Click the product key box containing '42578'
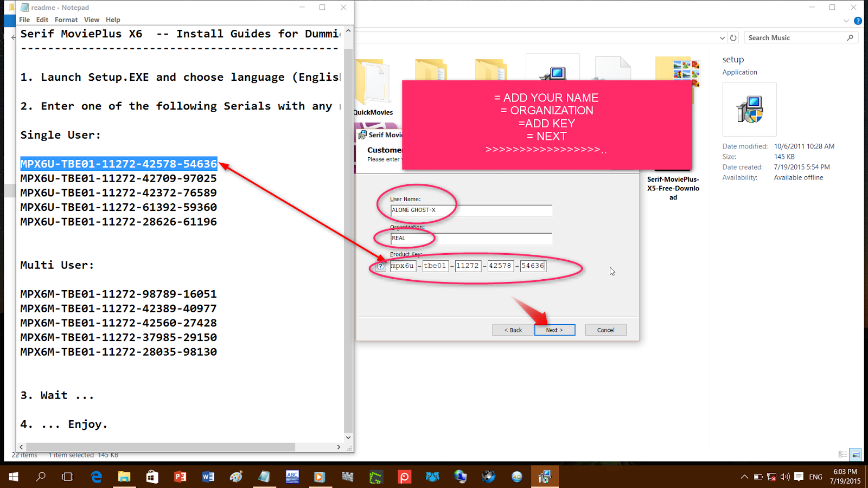 click(x=500, y=266)
